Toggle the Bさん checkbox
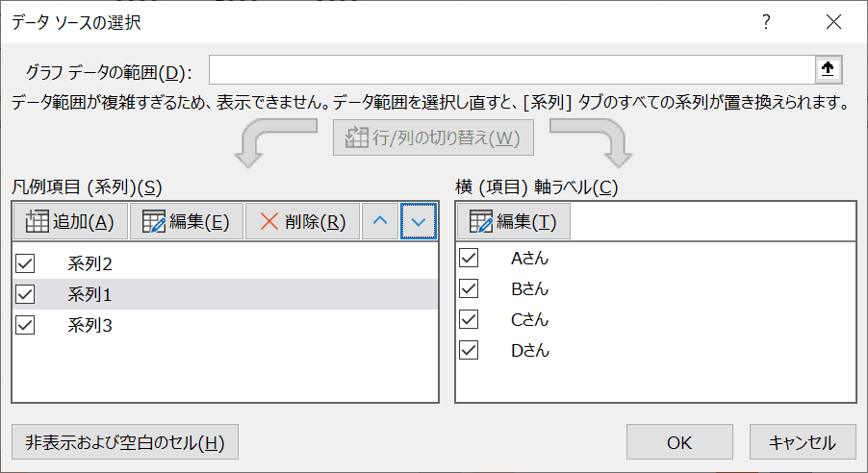 click(469, 288)
